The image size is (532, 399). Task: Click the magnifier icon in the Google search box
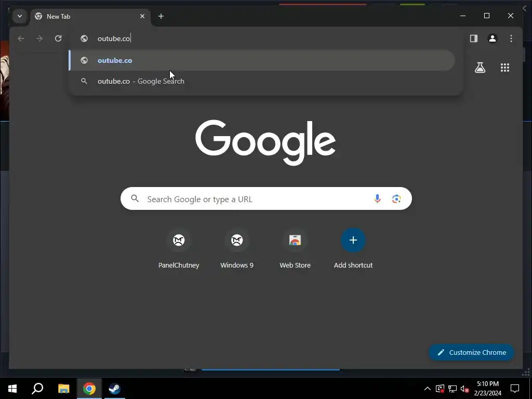[135, 198]
